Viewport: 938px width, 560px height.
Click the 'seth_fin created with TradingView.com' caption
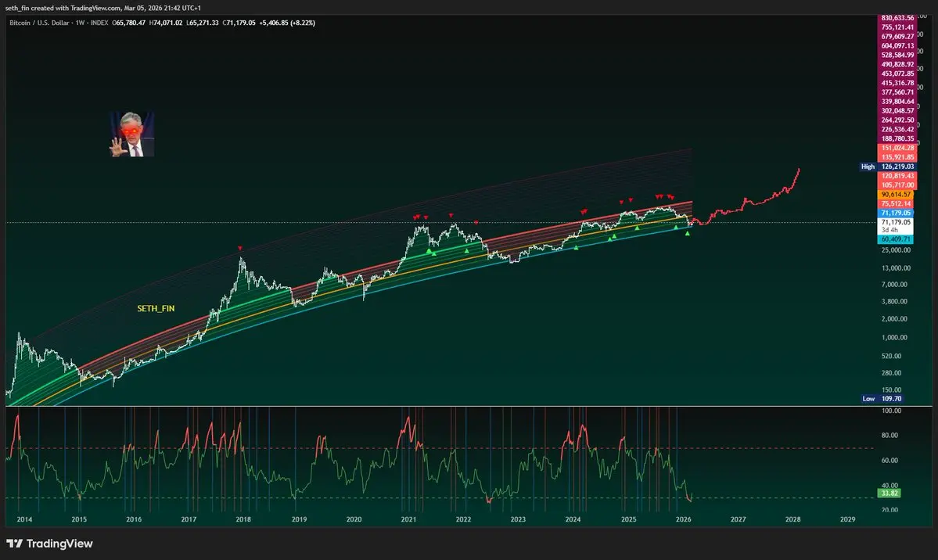(63, 8)
